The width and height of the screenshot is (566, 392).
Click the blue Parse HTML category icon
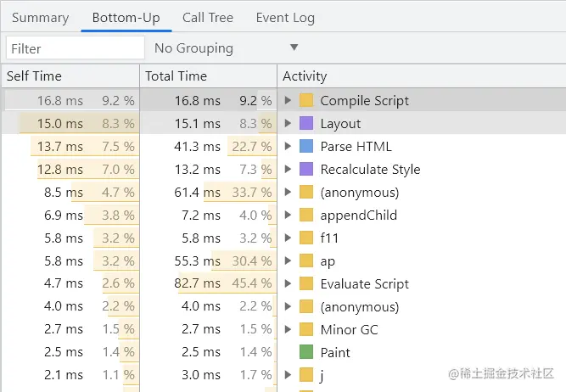coord(306,147)
